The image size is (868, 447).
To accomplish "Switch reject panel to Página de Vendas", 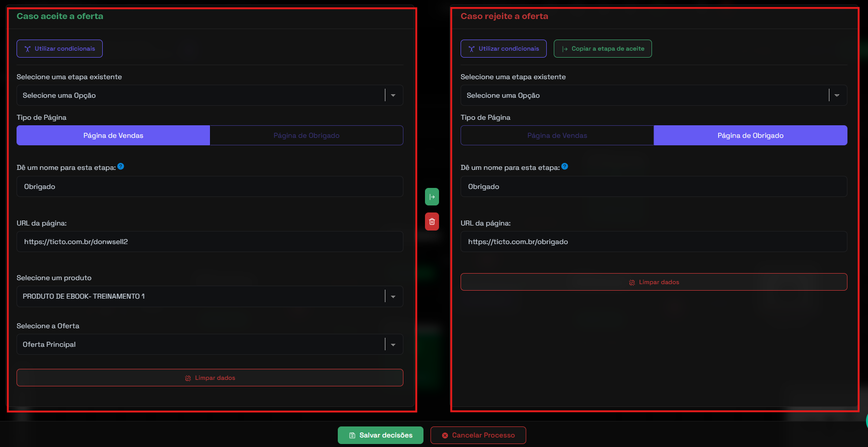I will (x=557, y=135).
